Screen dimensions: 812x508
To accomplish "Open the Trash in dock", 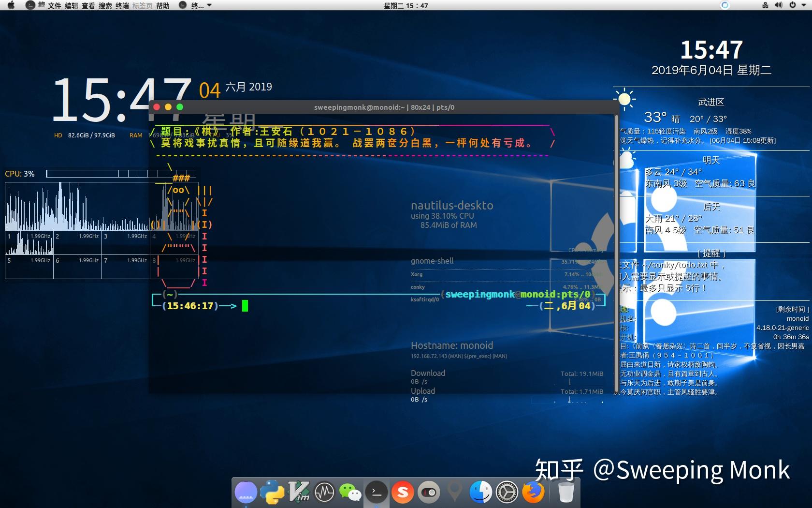I will pos(565,493).
